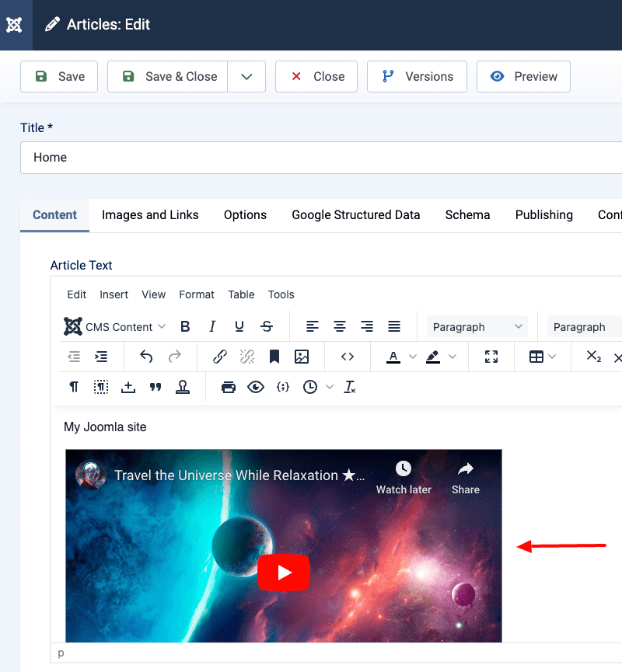The width and height of the screenshot is (622, 672).
Task: Redo the last edit
Action: (175, 357)
